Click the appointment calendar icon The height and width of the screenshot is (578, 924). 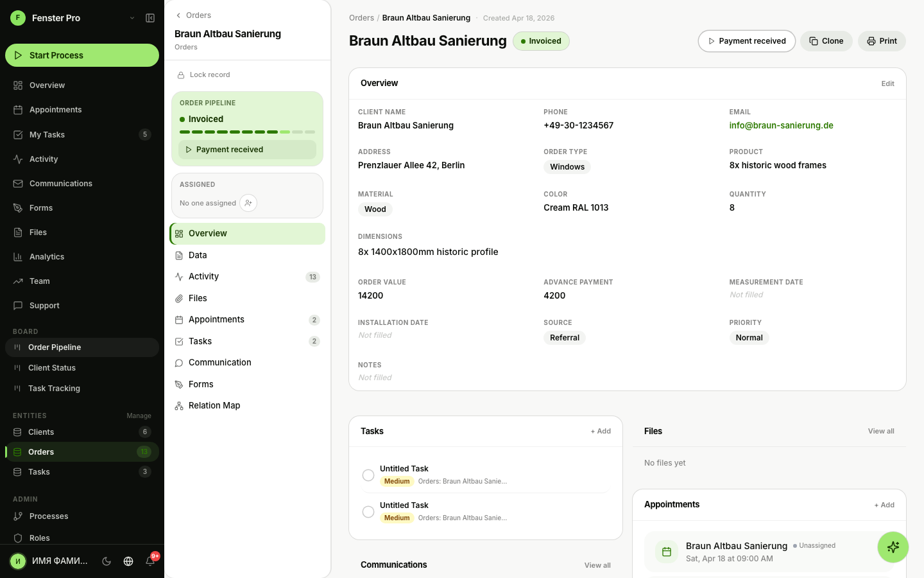667,552
